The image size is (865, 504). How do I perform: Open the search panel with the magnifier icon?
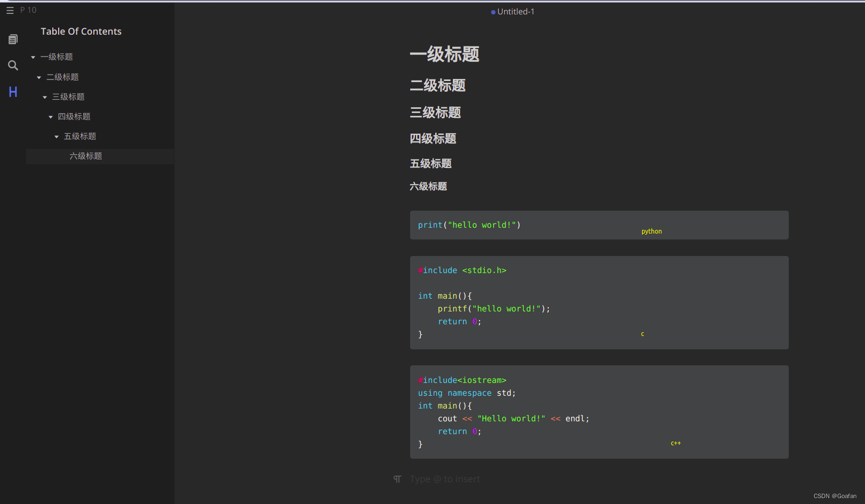pyautogui.click(x=13, y=65)
